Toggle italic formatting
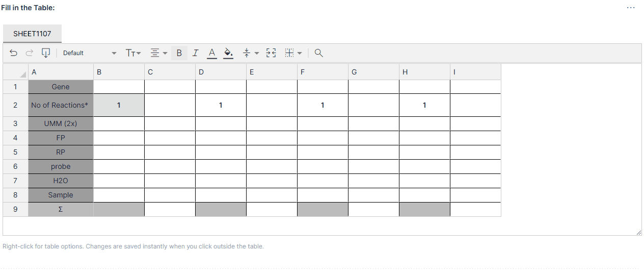The height and width of the screenshot is (276, 644). (195, 53)
